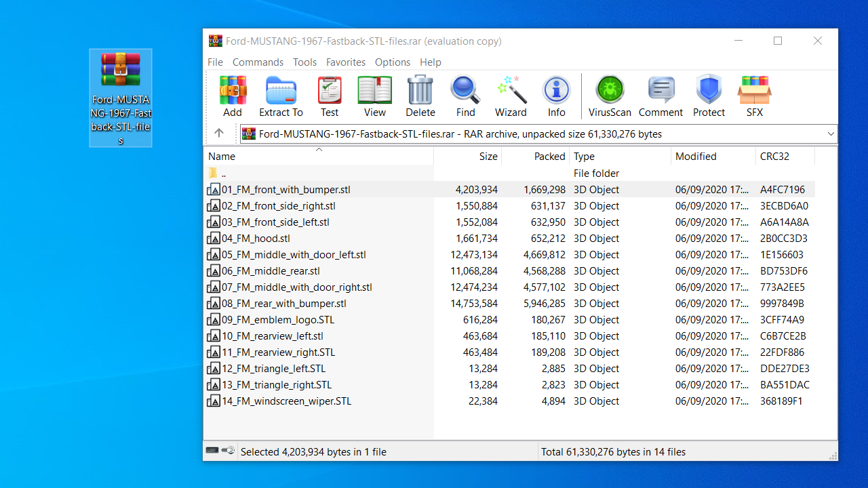Open the Find magnifier tool
The width and height of the screenshot is (868, 488).
point(466,96)
